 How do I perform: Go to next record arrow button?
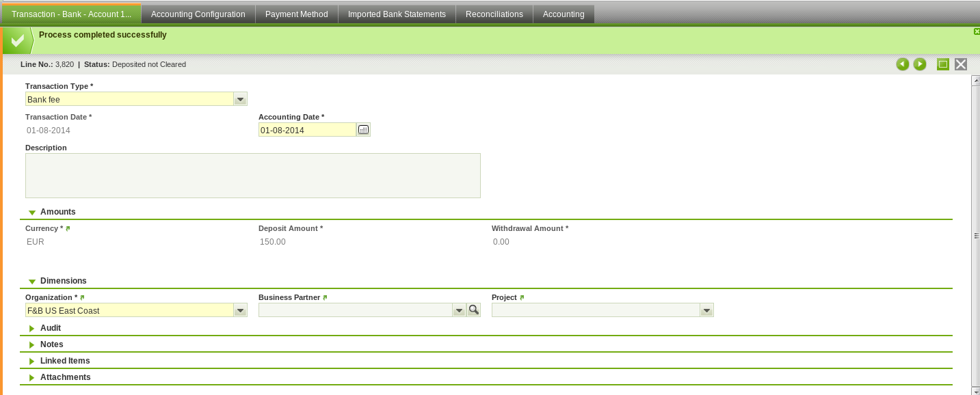pyautogui.click(x=920, y=64)
